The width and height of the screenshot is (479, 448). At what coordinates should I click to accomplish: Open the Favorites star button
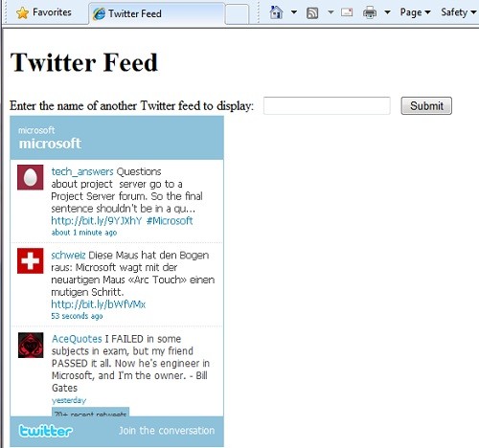click(x=44, y=12)
